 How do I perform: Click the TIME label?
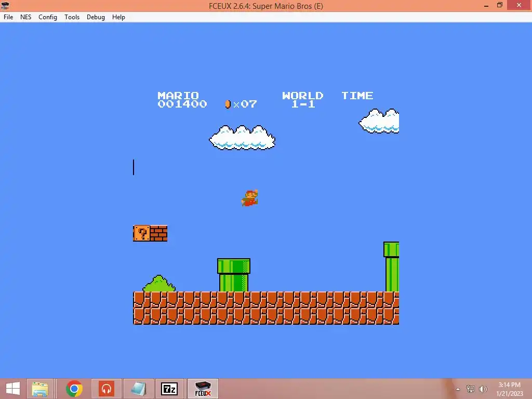point(357,96)
